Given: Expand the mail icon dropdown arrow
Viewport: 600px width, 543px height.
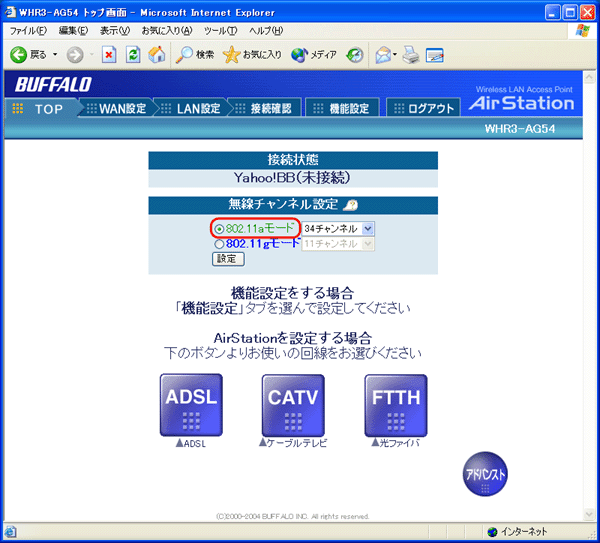Looking at the screenshot, I should tap(395, 54).
